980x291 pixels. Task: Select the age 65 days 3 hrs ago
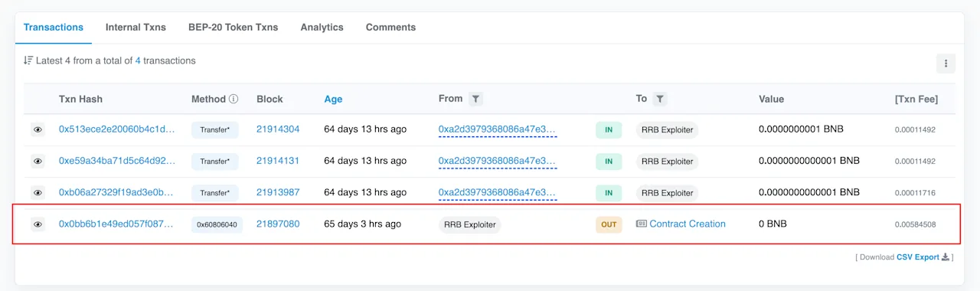point(362,224)
